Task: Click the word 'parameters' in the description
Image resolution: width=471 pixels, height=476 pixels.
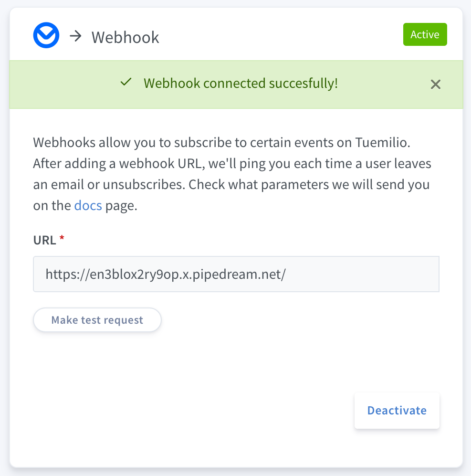Action: 301,185
